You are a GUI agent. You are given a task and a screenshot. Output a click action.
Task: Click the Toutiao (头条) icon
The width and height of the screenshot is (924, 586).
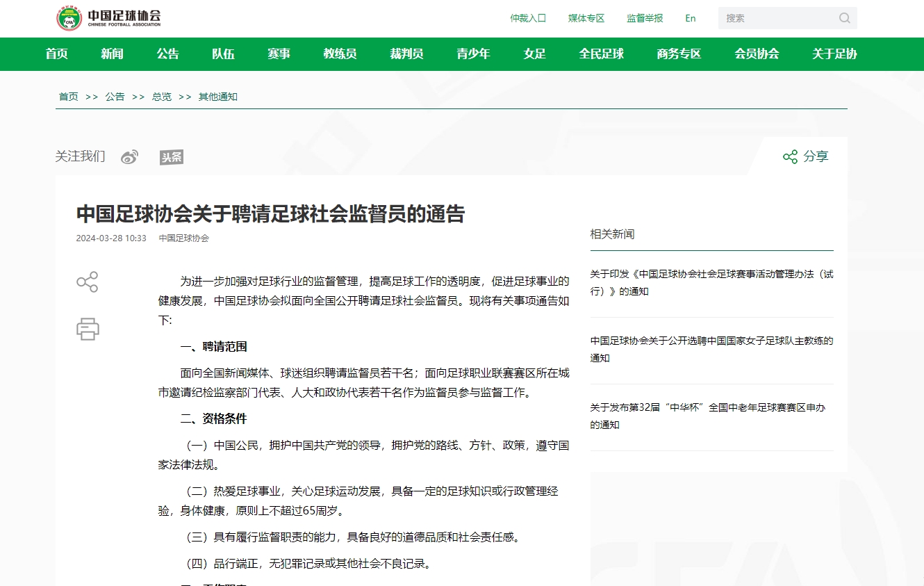(x=171, y=156)
